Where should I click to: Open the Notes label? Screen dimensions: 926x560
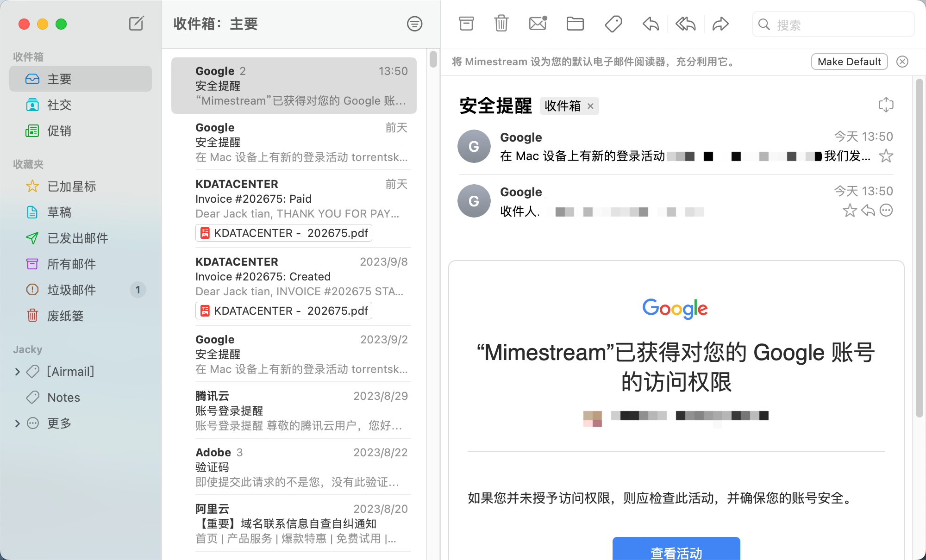(81, 397)
